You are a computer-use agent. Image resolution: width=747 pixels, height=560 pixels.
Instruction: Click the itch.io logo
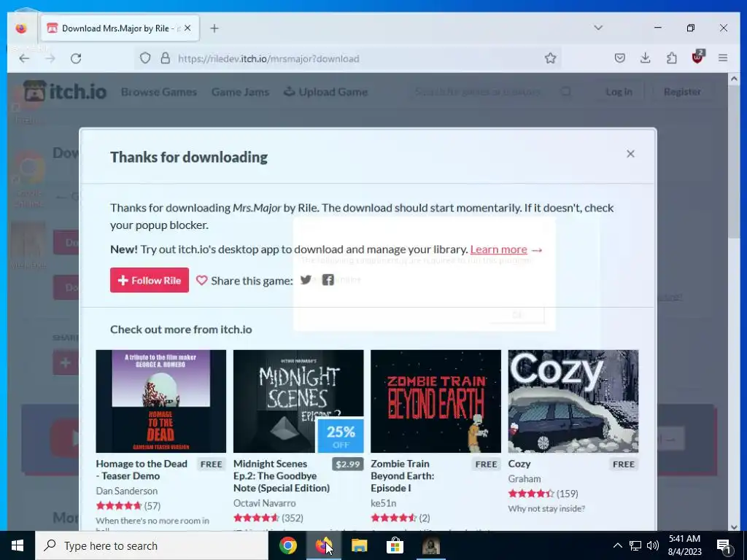pyautogui.click(x=65, y=91)
